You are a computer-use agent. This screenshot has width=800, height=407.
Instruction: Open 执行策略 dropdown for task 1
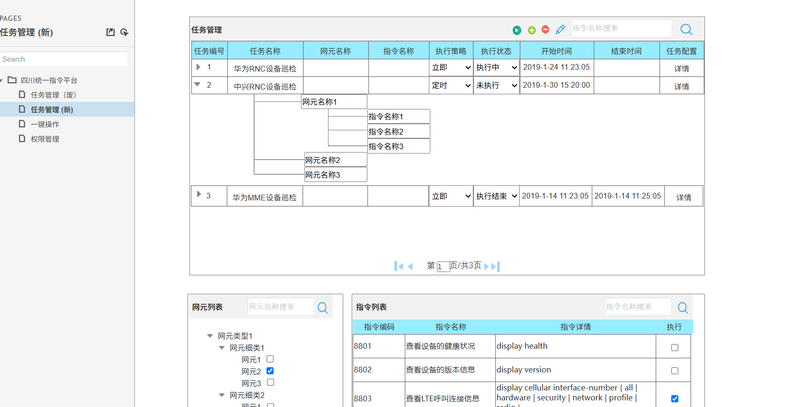[450, 68]
